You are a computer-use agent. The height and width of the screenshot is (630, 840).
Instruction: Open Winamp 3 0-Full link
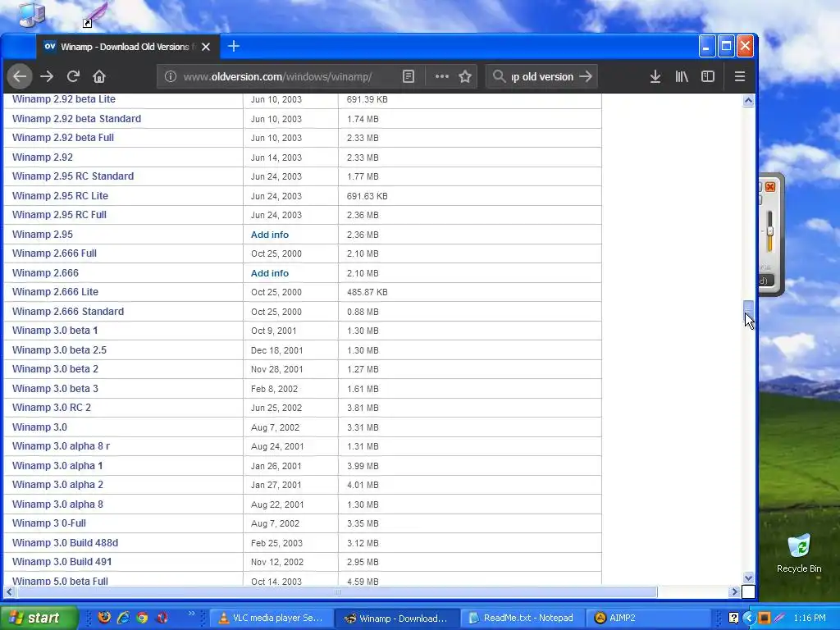49,523
